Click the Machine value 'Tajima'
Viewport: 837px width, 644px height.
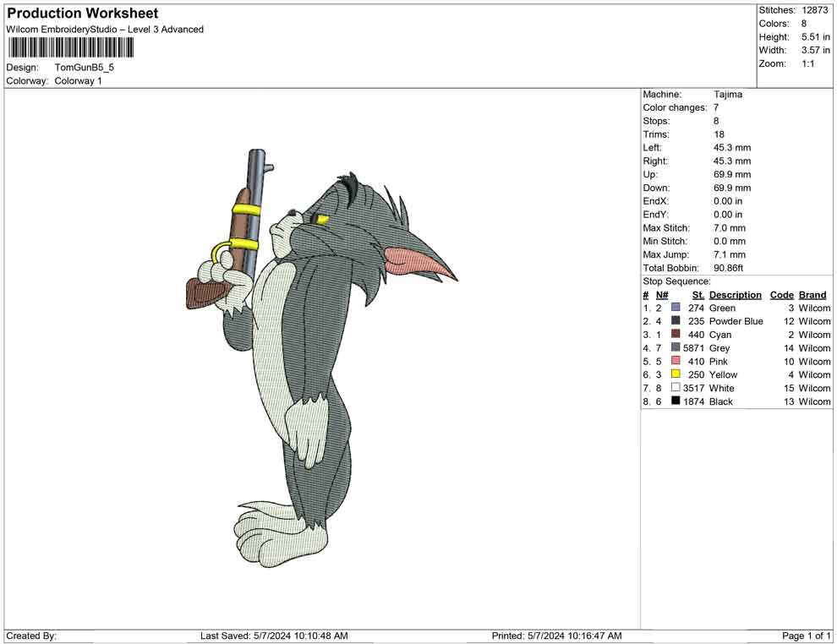point(728,94)
